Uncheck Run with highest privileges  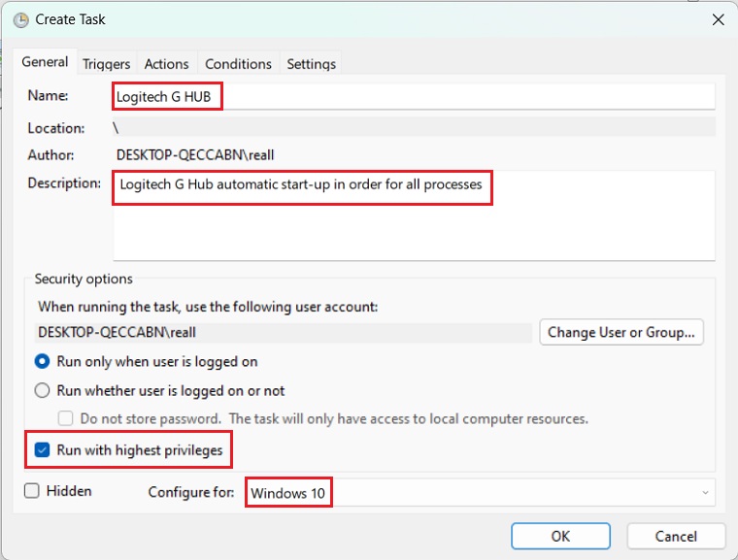click(43, 450)
